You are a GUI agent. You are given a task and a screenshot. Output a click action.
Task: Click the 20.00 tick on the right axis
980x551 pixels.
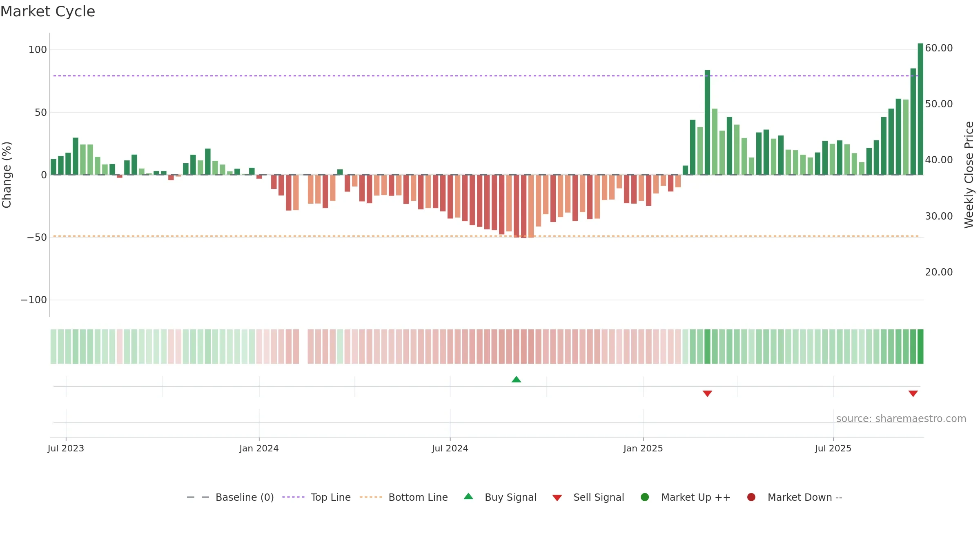(x=939, y=272)
